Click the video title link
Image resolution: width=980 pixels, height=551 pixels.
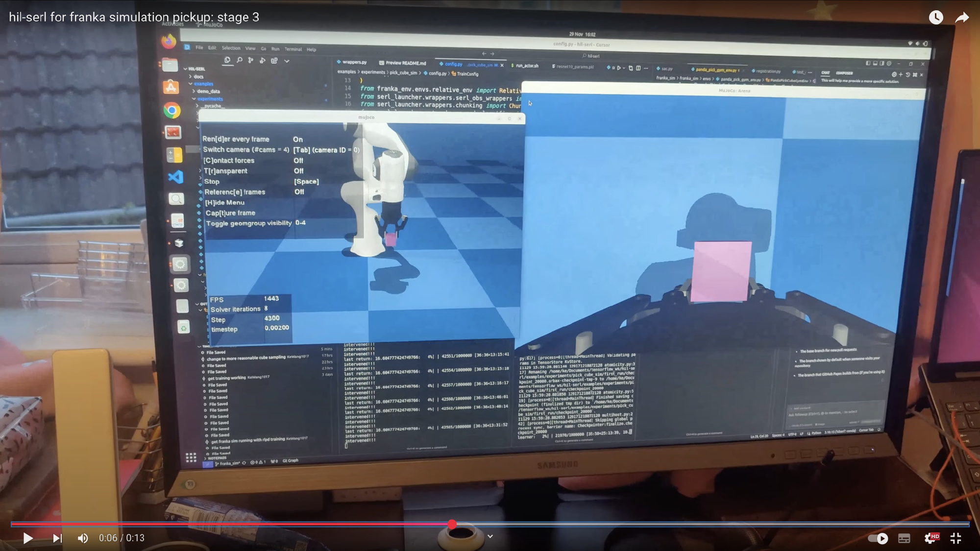click(134, 17)
